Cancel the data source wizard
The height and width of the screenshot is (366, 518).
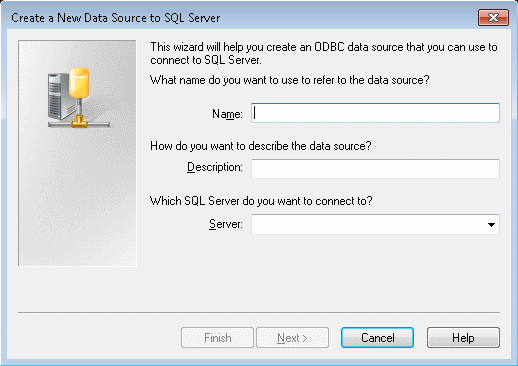pyautogui.click(x=377, y=338)
